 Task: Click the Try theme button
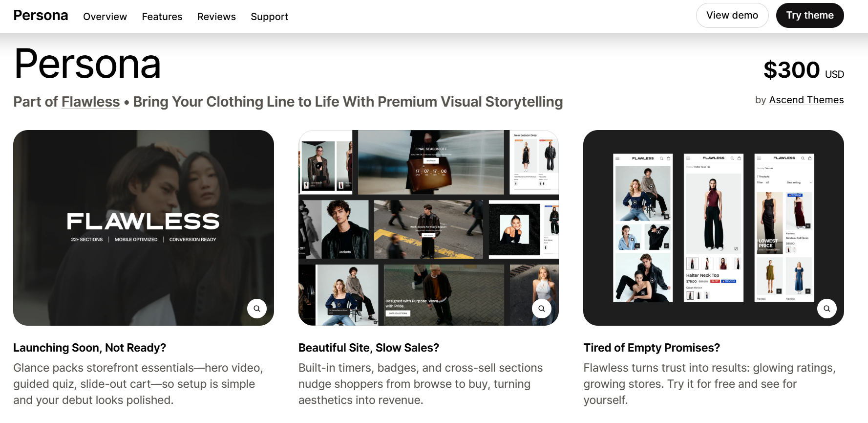pos(810,16)
